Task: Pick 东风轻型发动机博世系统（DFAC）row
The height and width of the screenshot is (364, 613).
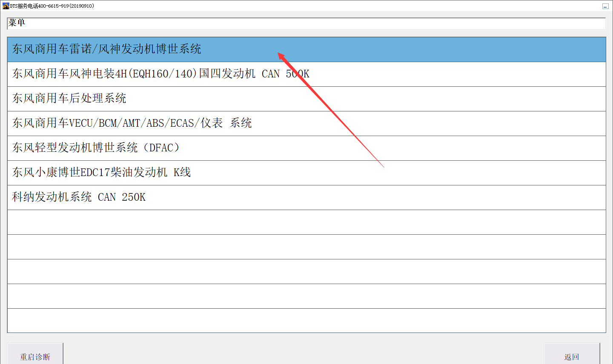Action: pos(306,148)
